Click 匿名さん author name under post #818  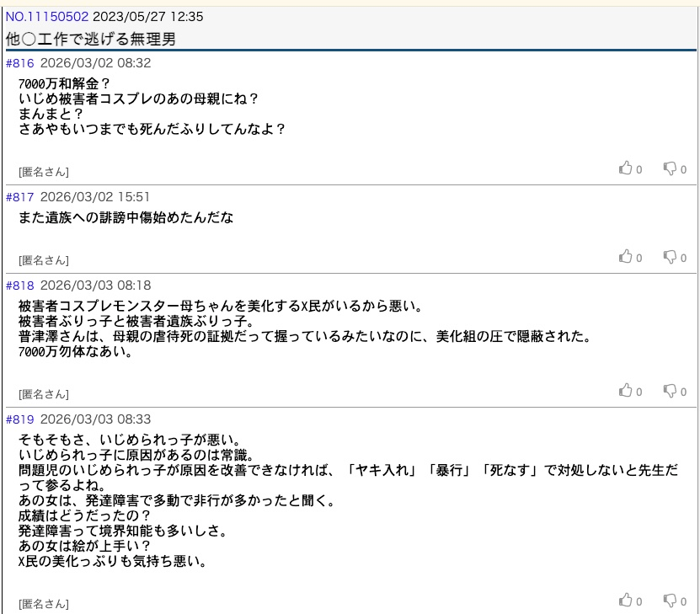click(x=44, y=394)
